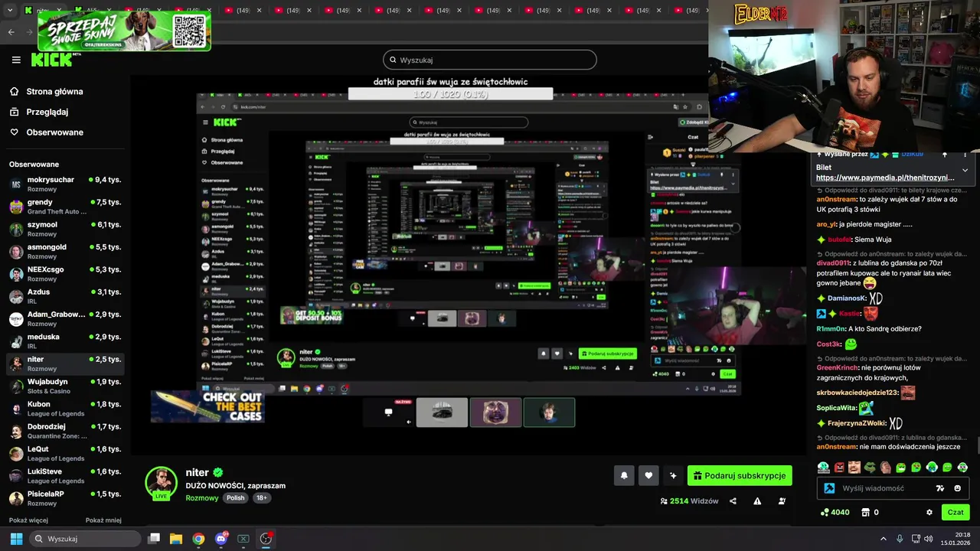Open Chrome from taskbar
Image resolution: width=980 pixels, height=551 pixels.
coord(198,539)
